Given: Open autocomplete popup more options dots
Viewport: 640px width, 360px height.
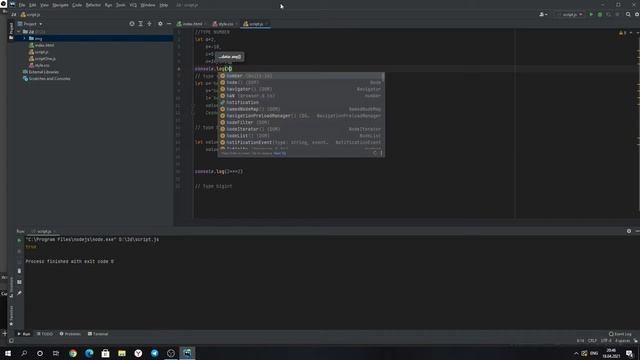Looking at the screenshot, I should (382, 153).
